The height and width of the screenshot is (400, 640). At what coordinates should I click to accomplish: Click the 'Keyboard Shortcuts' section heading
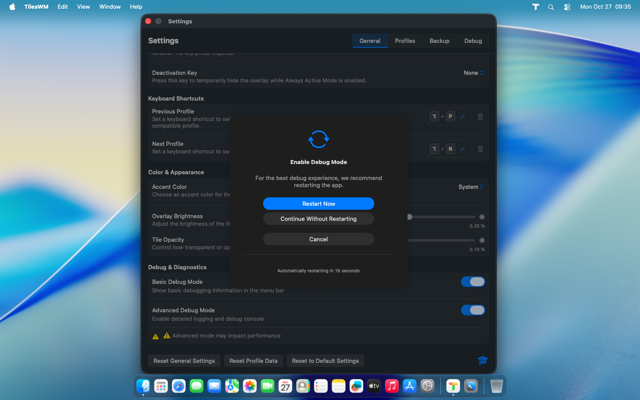pyautogui.click(x=176, y=98)
